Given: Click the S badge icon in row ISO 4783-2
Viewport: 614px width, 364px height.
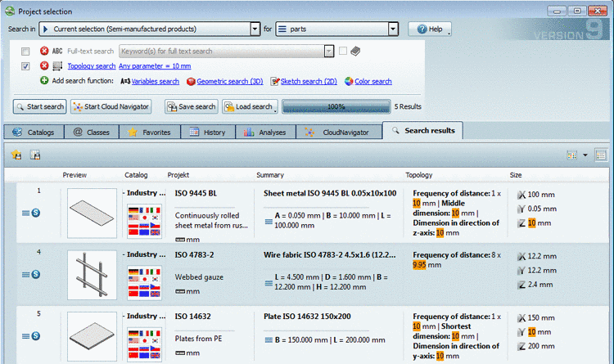Looking at the screenshot, I should click(x=36, y=274).
